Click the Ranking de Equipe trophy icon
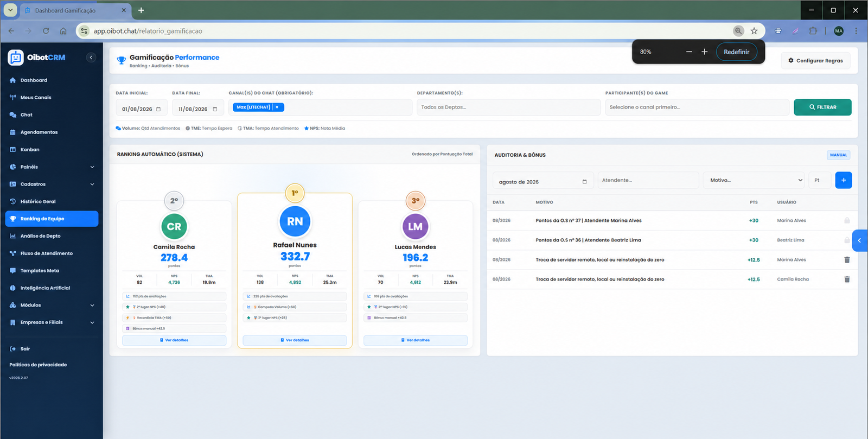This screenshot has width=868, height=439. point(13,219)
